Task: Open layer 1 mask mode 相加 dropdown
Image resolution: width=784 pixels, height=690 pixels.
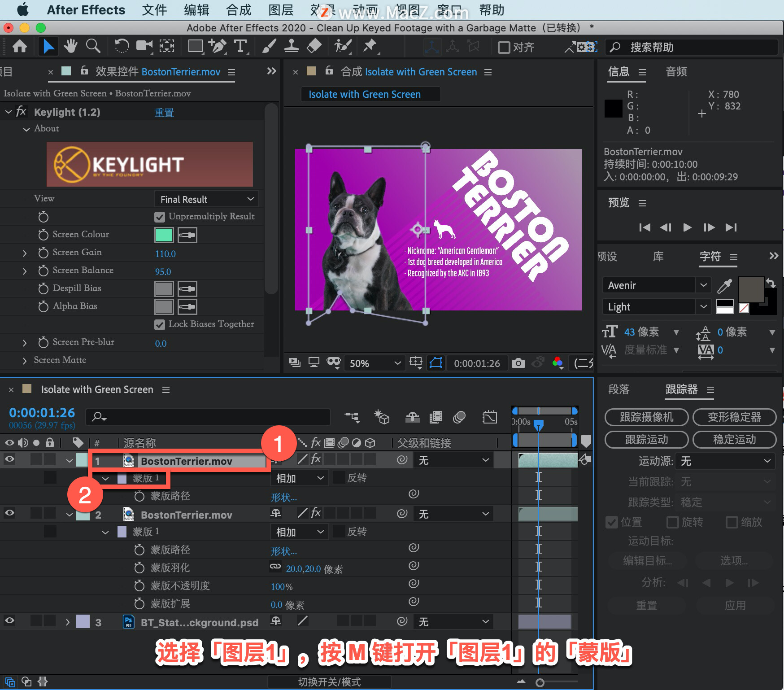Action: point(300,478)
